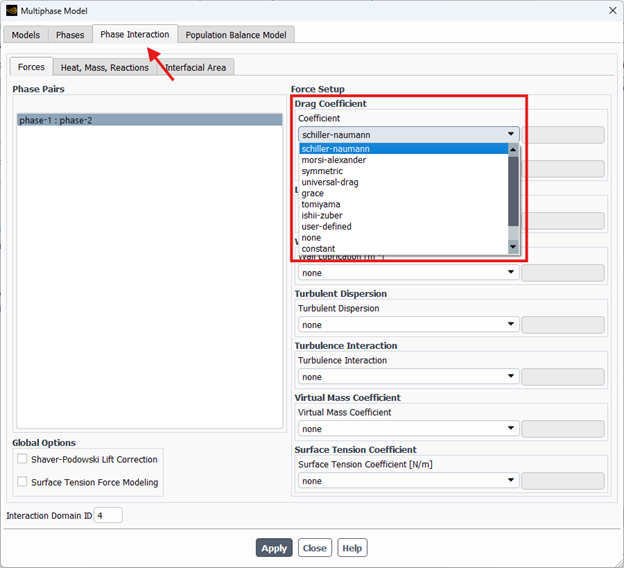Close the Multiphase Model dialog window
624x568 pixels.
click(x=610, y=10)
